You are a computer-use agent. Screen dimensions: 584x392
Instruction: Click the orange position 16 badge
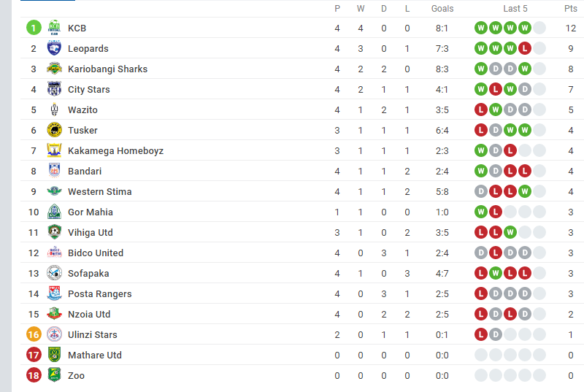[x=34, y=334]
